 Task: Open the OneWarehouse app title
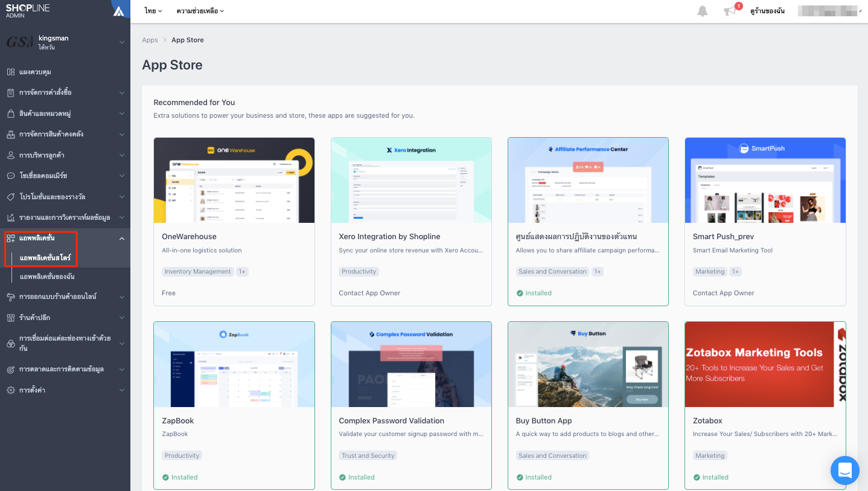coord(189,237)
